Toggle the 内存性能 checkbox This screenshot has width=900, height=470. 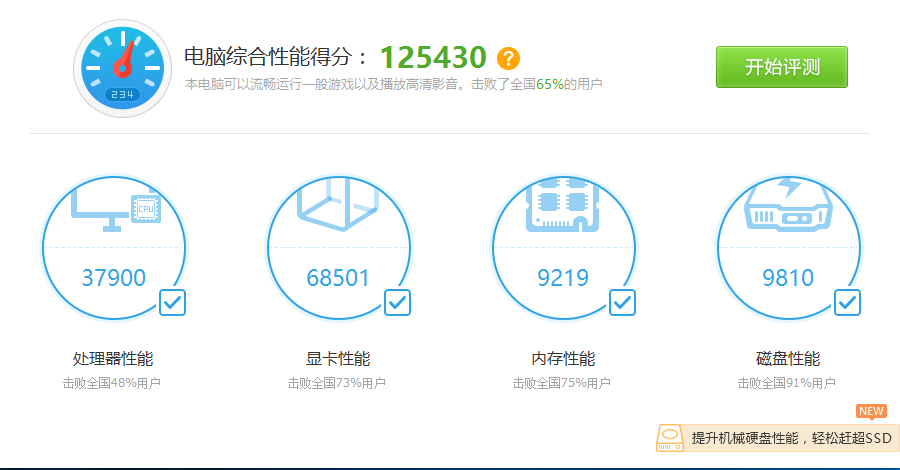pyautogui.click(x=622, y=302)
